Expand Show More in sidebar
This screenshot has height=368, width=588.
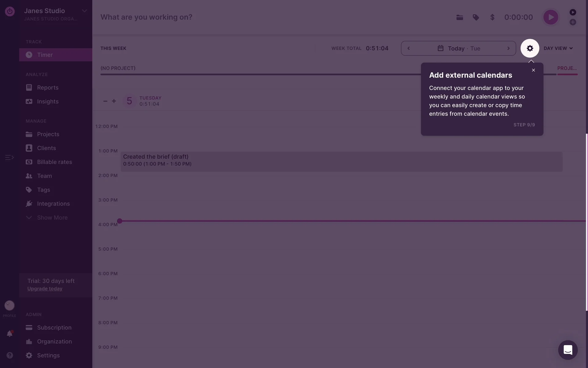click(52, 217)
